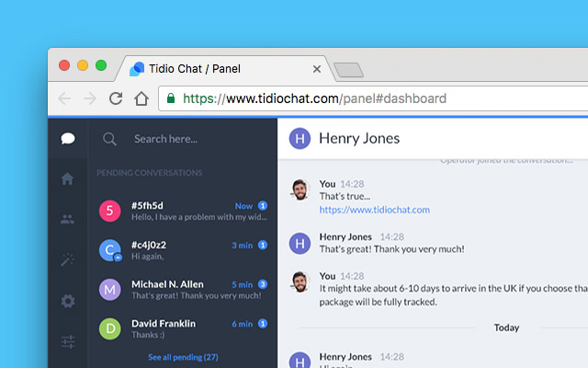Click the browser home button
Screen dimensions: 588x368
(x=141, y=98)
